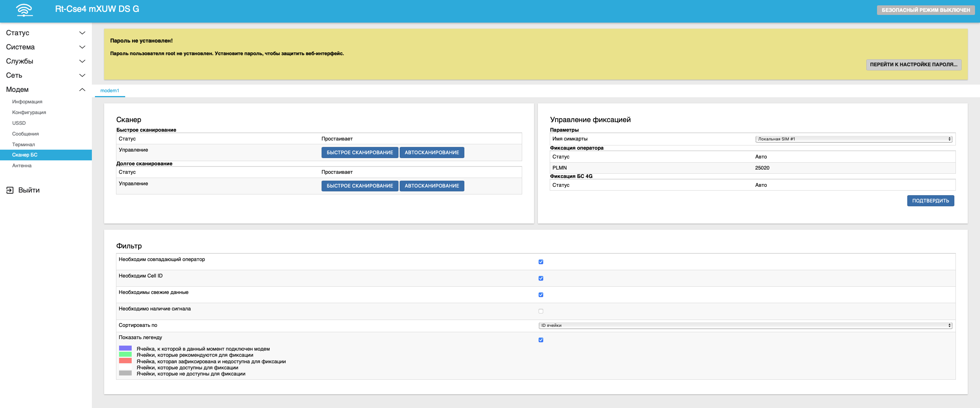Toggle the 'Необходим Cell ID' checkbox

(x=541, y=278)
